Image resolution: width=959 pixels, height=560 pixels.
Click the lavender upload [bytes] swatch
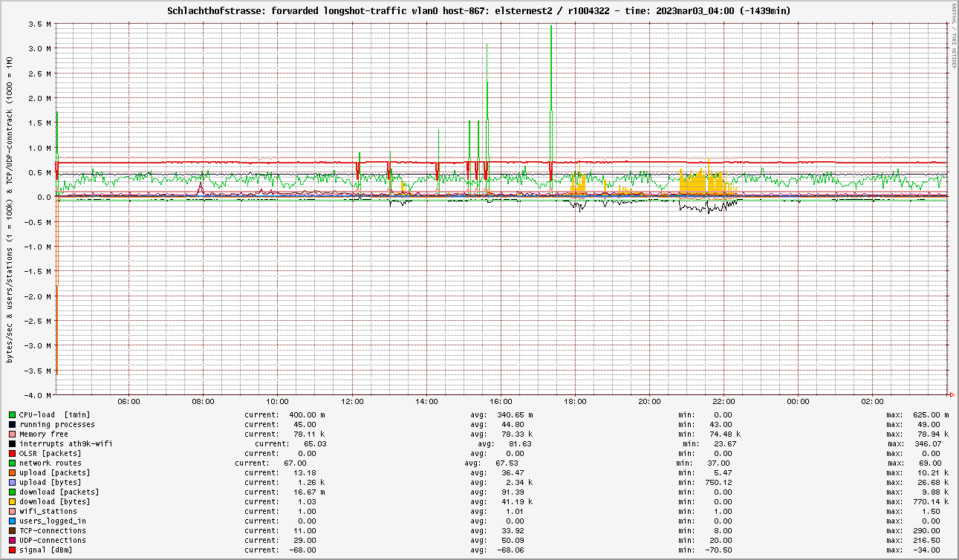(13, 482)
